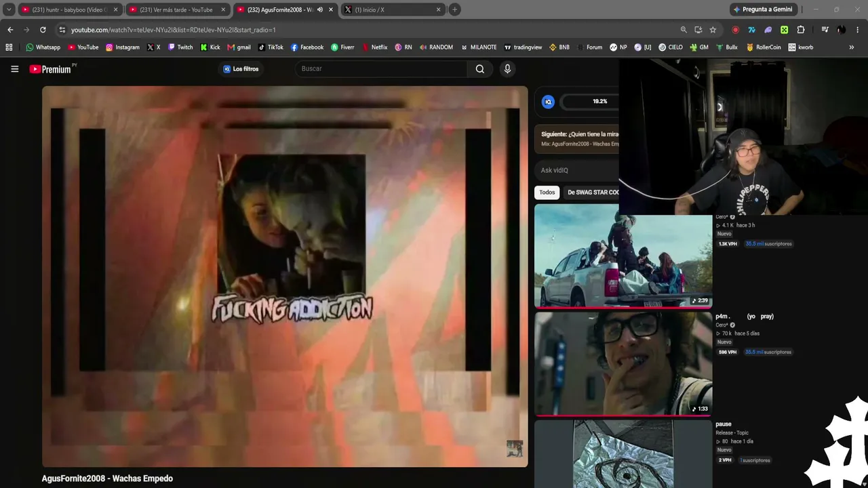Click the channel watermark in video corner
Viewport: 868px width, 488px height.
[x=515, y=449]
